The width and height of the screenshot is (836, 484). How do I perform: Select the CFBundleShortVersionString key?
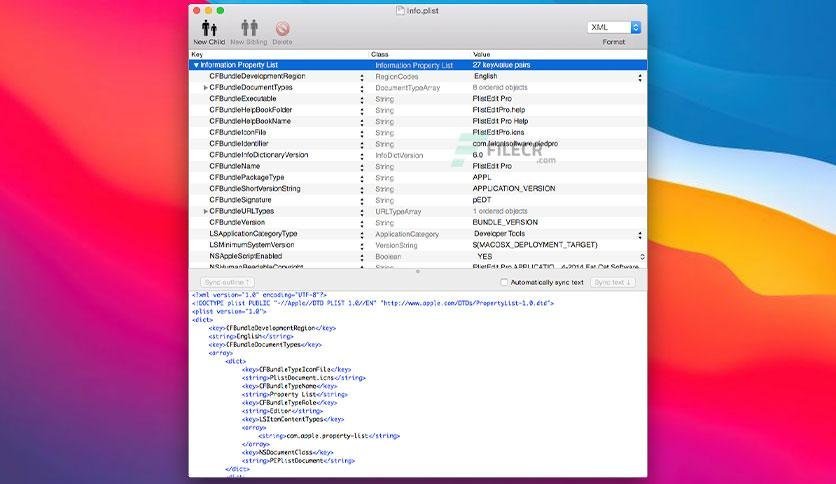click(x=255, y=189)
